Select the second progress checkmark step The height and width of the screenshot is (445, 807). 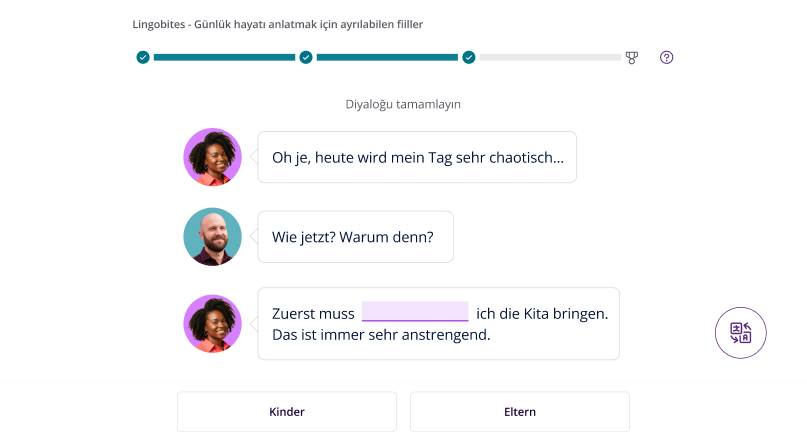coord(306,58)
